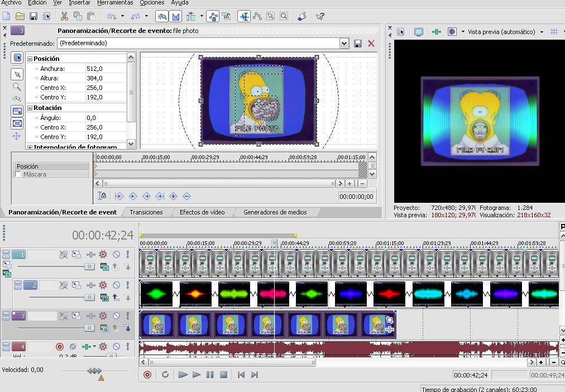Arm audio track 4 for recording

coord(60,347)
